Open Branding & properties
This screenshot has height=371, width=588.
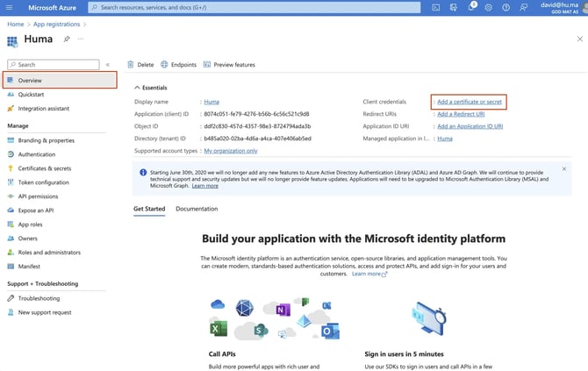tap(46, 140)
